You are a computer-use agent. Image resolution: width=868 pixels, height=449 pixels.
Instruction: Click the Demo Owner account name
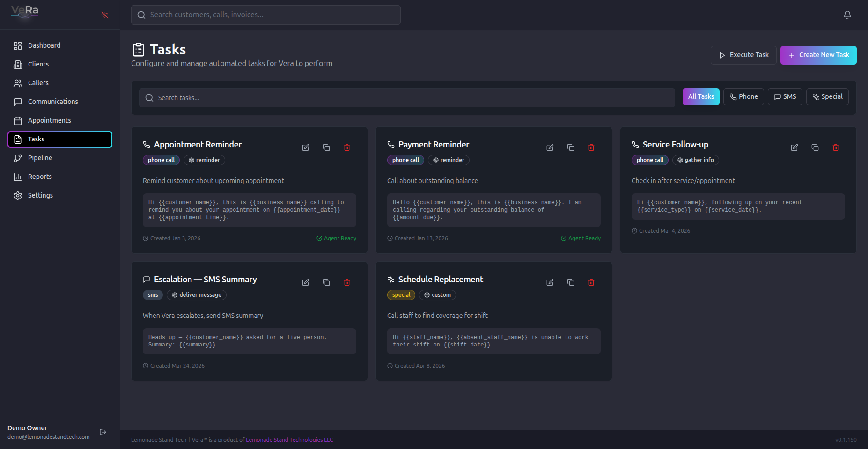pos(27,428)
